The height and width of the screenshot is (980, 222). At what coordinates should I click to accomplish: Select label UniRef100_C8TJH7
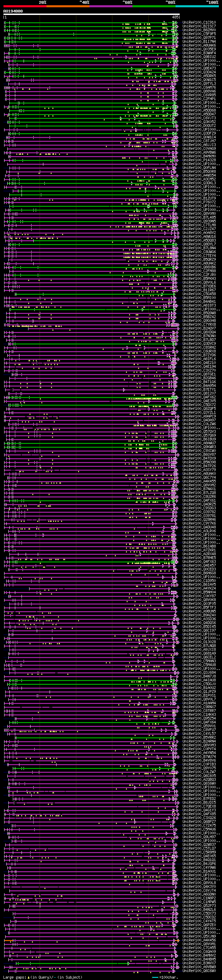point(199,141)
